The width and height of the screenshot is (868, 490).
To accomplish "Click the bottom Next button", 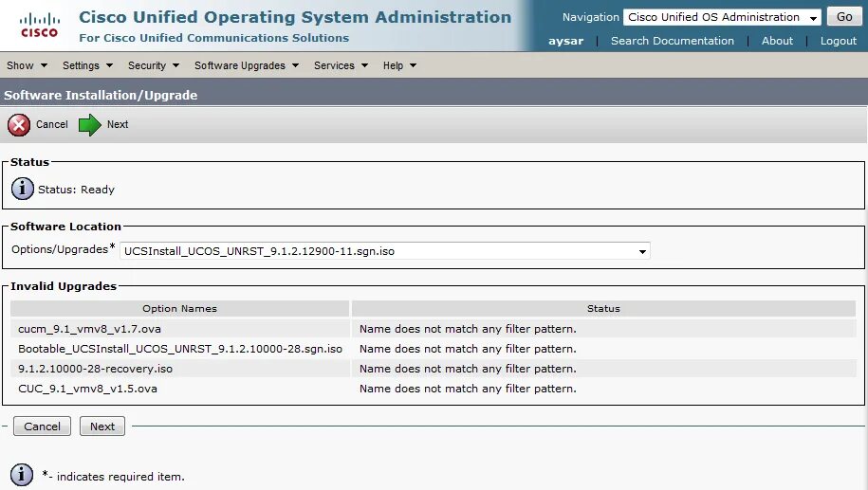I will point(102,426).
